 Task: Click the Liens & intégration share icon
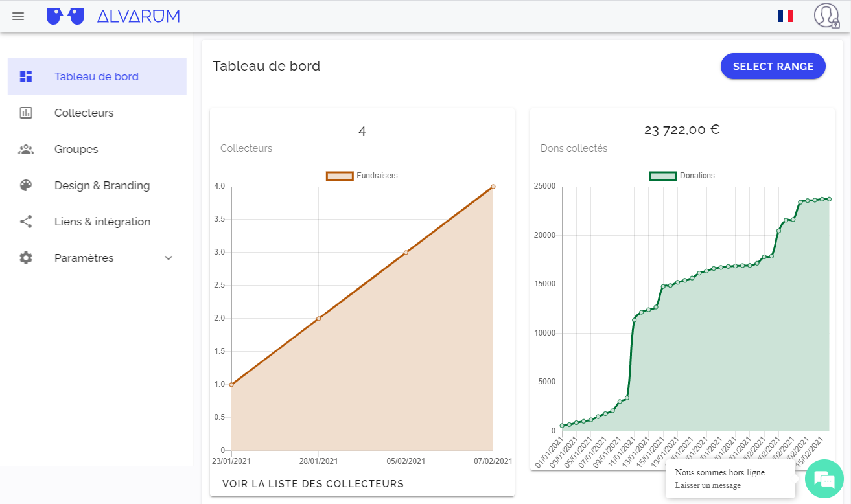click(x=26, y=222)
